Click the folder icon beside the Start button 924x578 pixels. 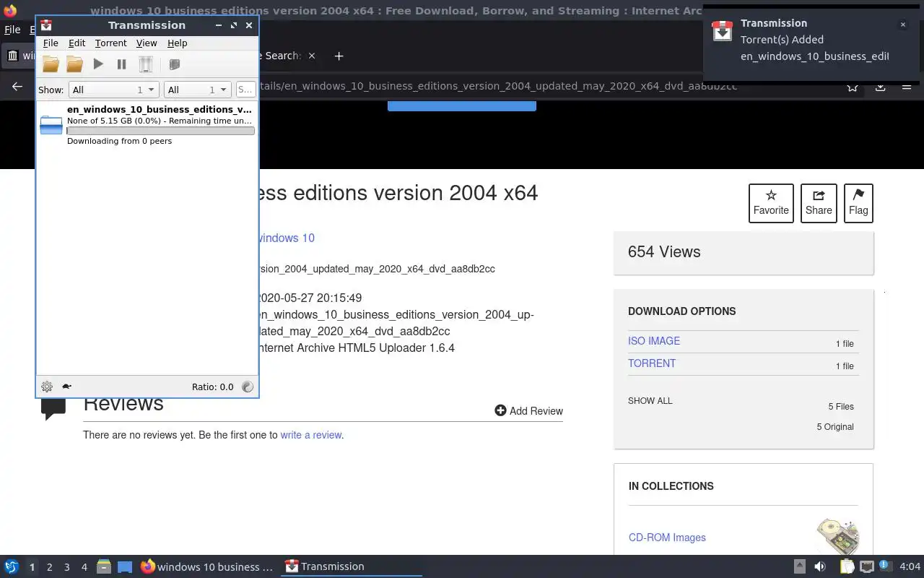click(x=74, y=64)
